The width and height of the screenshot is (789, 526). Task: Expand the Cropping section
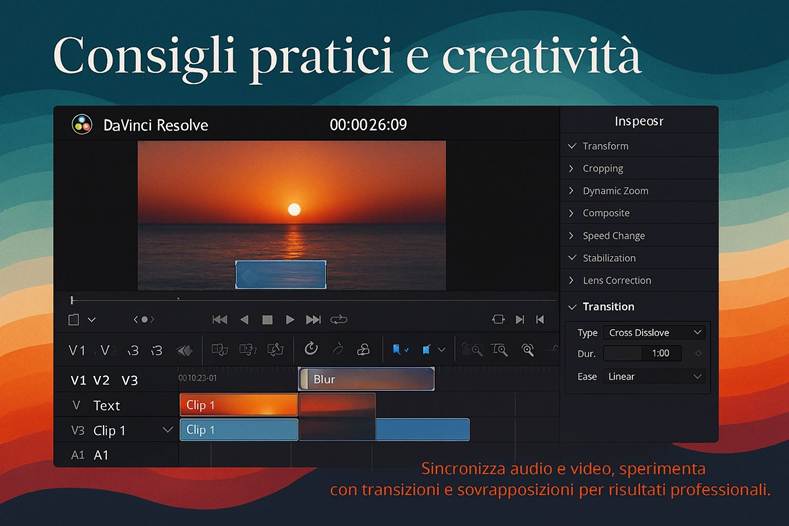[x=571, y=168]
